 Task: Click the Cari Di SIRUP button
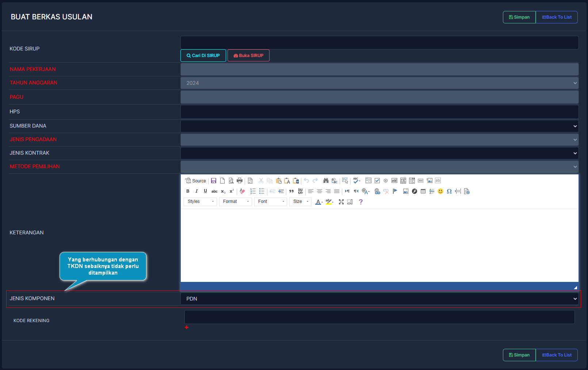click(203, 56)
